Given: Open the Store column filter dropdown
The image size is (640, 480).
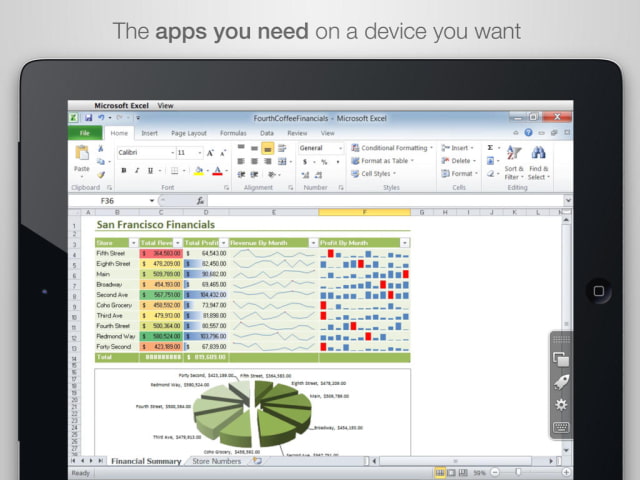Looking at the screenshot, I should click(x=133, y=243).
